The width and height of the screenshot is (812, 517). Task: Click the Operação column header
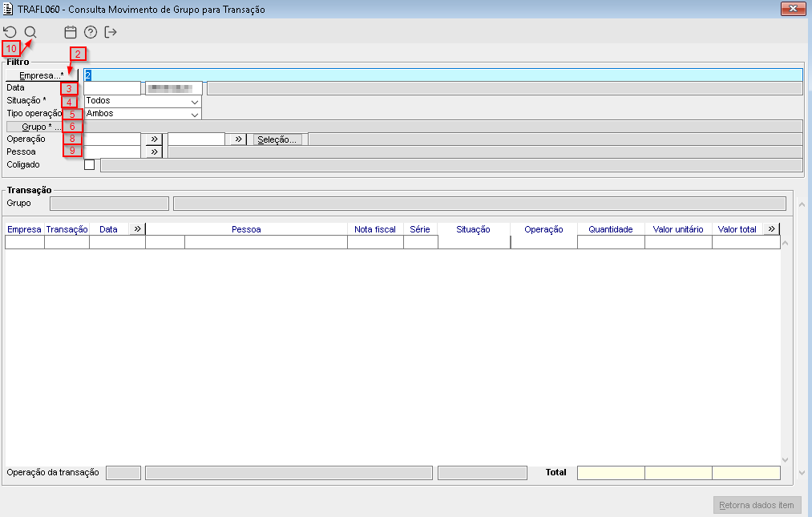point(543,229)
